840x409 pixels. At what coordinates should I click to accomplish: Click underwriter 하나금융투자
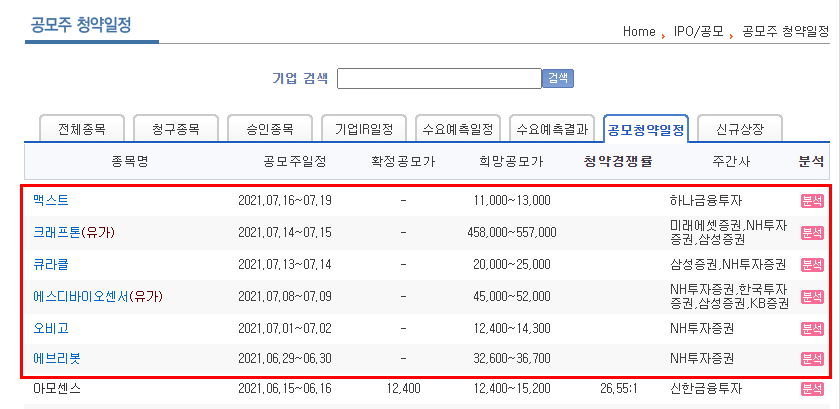(706, 201)
